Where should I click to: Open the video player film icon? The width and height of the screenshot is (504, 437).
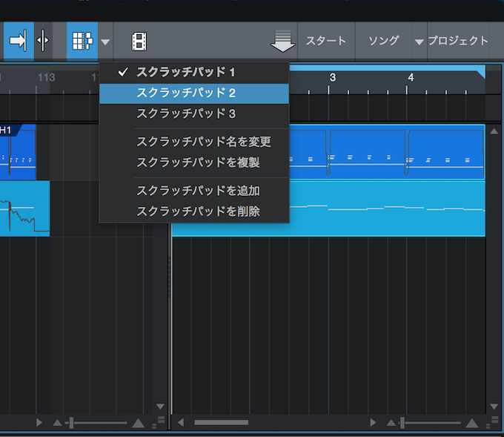coord(139,42)
